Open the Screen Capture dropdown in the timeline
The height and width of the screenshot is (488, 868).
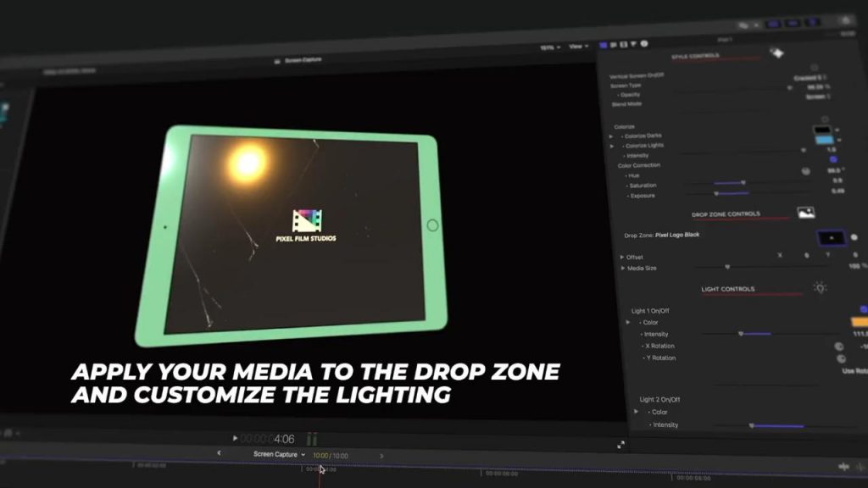pos(279,454)
